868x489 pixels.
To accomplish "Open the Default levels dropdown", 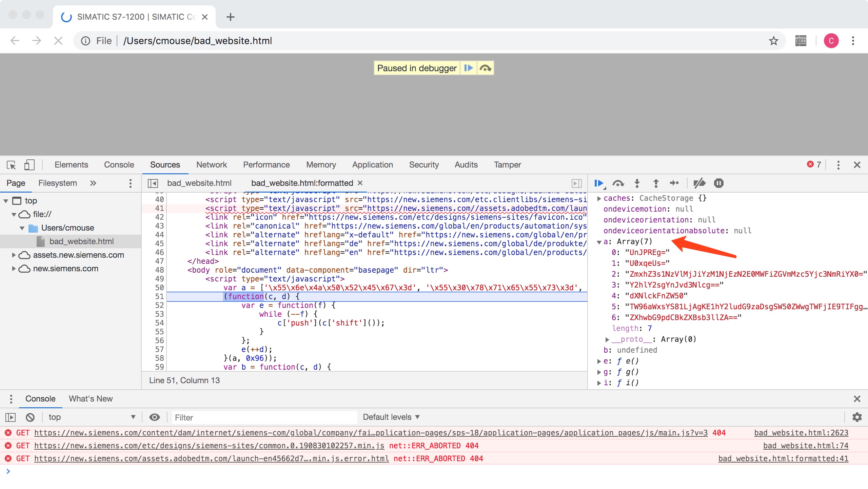I will pyautogui.click(x=391, y=417).
